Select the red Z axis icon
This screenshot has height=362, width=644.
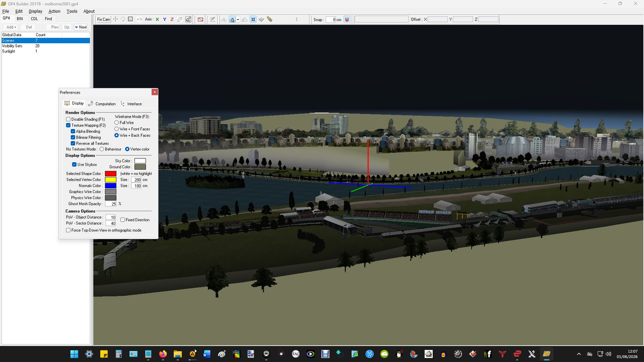click(x=172, y=19)
